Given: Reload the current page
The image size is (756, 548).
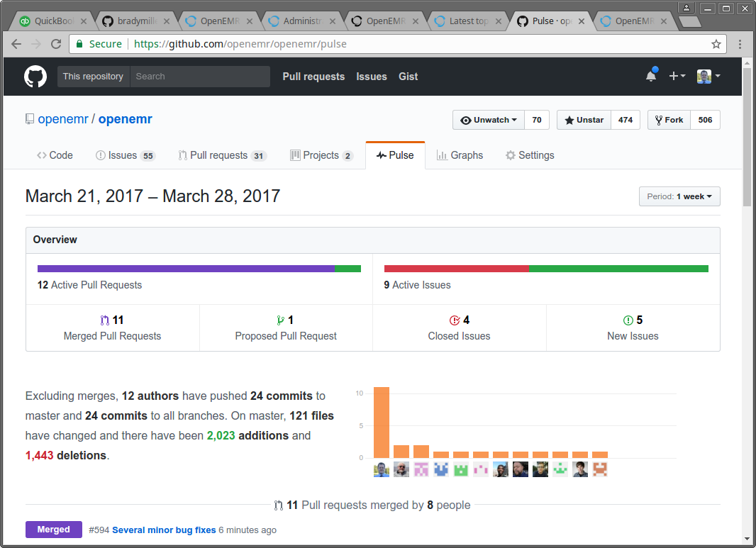Looking at the screenshot, I should coord(56,44).
